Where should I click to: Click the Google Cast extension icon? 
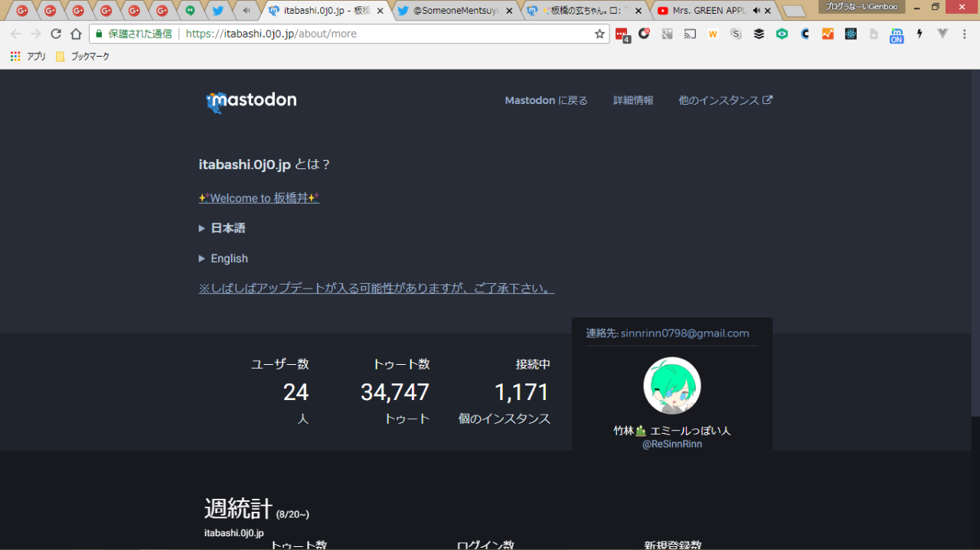[690, 34]
